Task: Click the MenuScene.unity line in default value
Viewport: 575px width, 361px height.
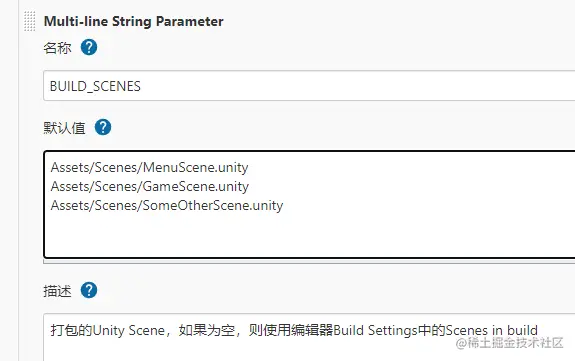Action: [x=150, y=167]
